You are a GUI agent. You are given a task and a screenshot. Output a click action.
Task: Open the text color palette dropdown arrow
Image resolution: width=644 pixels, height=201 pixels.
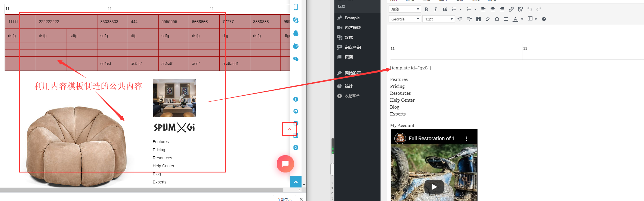pos(522,19)
